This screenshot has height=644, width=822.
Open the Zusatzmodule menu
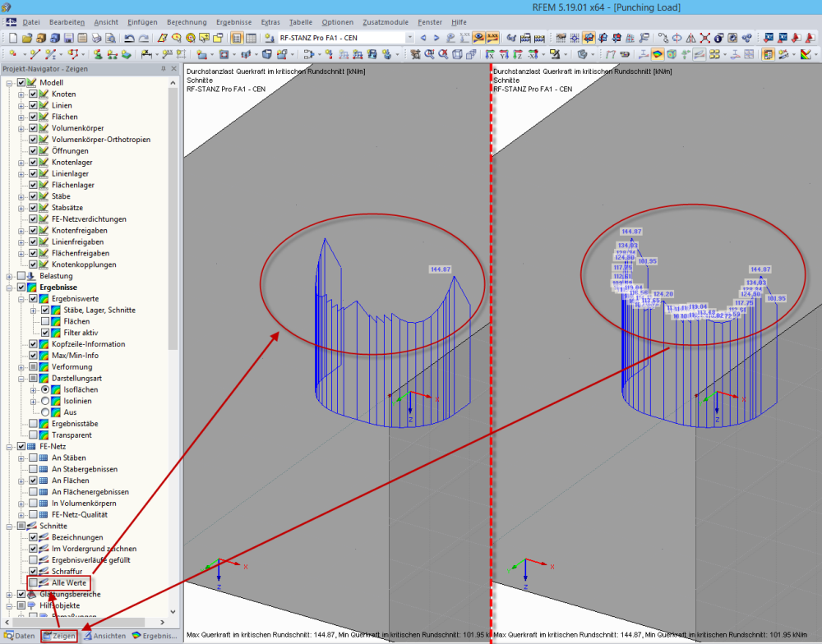tap(386, 22)
